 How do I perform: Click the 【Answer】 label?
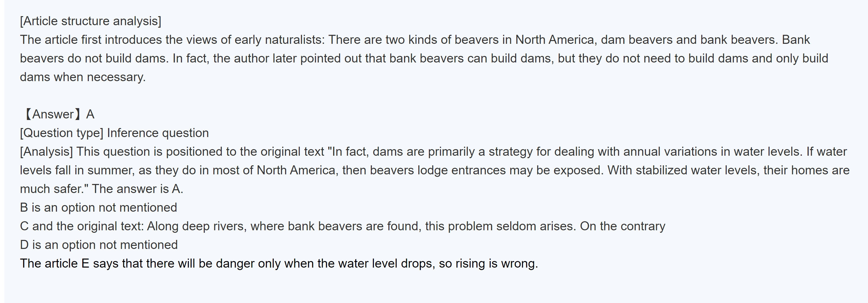[x=51, y=114]
